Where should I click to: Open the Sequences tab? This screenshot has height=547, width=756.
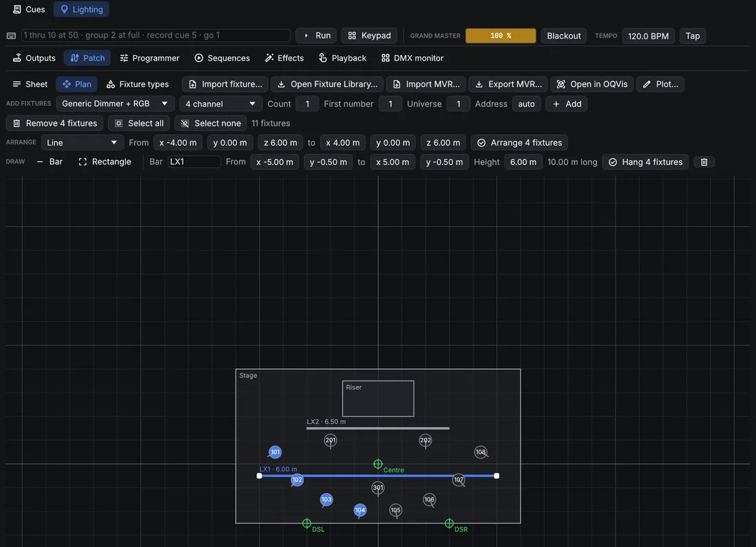222,58
